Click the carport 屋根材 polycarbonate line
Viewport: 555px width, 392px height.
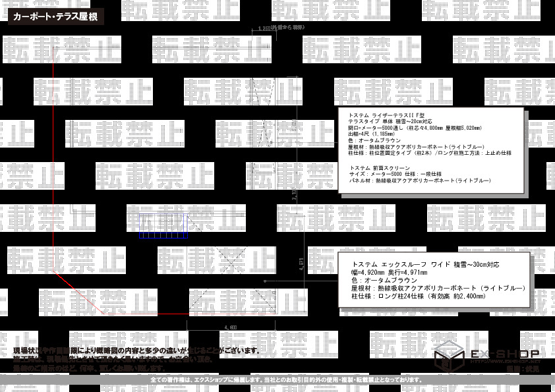(438, 289)
